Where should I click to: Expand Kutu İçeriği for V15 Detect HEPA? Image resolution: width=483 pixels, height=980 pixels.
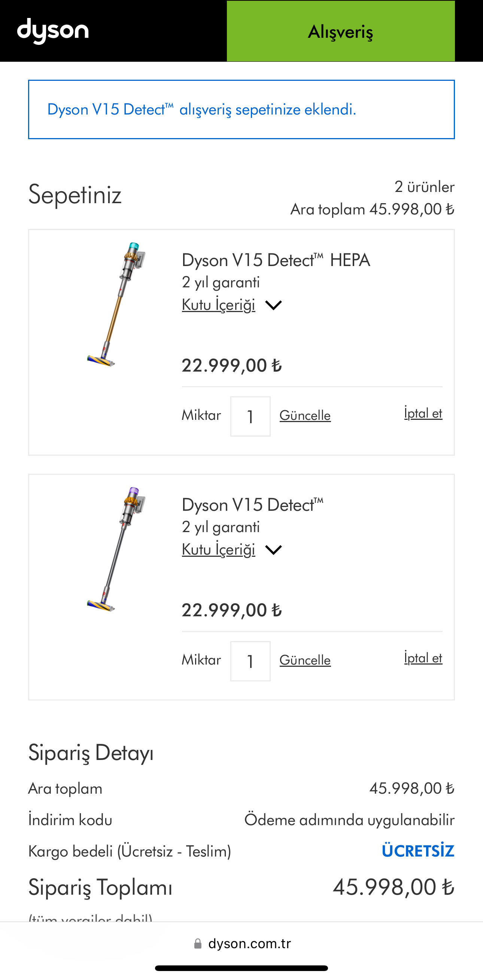tap(218, 305)
